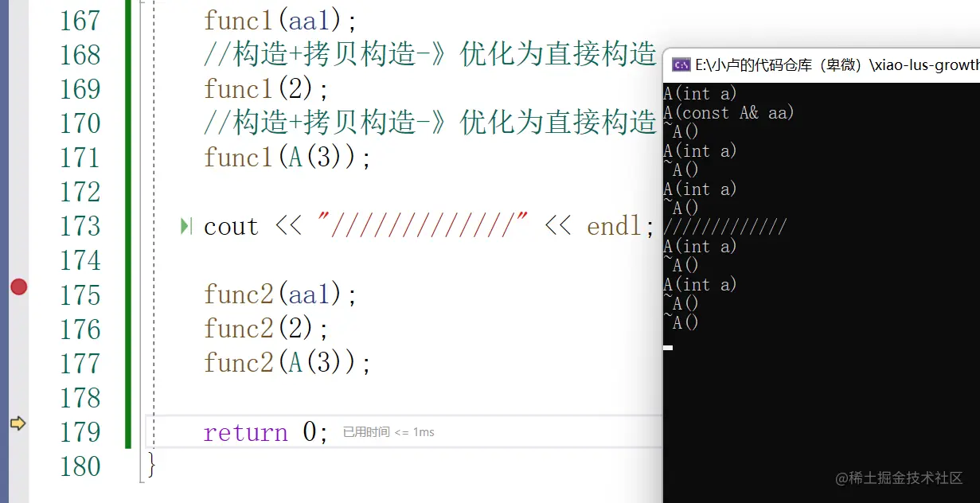Screen dimensions: 980x503
Task: Click the closing brace on line 180
Action: tap(151, 465)
